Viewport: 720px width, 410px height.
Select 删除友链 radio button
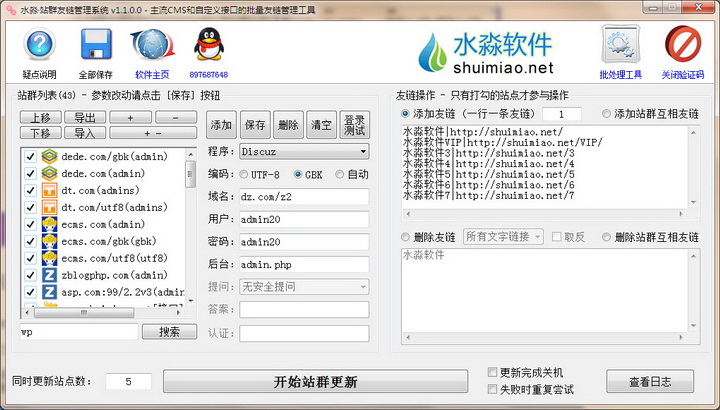(x=405, y=237)
